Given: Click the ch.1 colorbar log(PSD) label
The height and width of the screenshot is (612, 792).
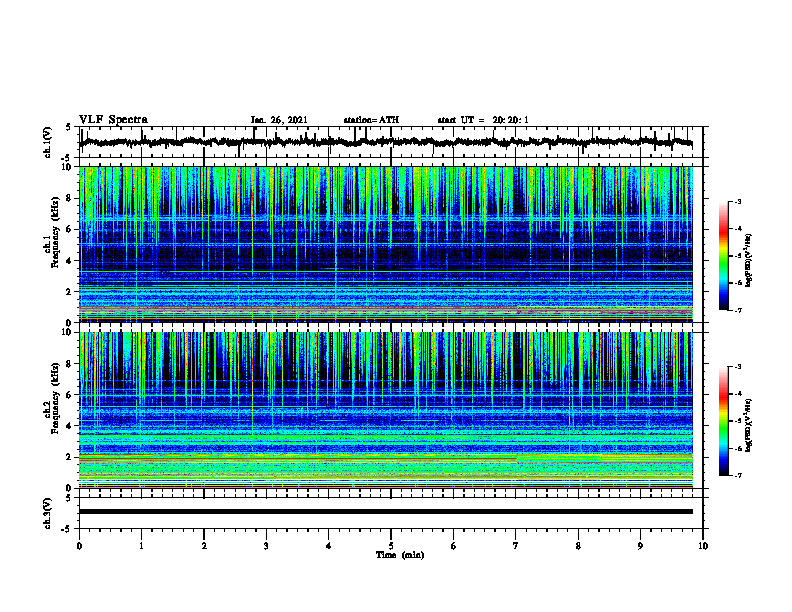Looking at the screenshot, I should [748, 261].
